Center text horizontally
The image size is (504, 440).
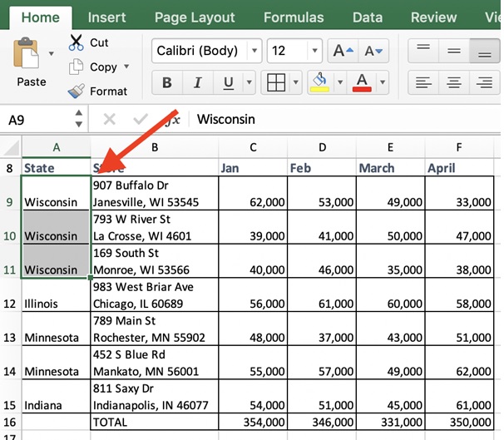(x=454, y=82)
